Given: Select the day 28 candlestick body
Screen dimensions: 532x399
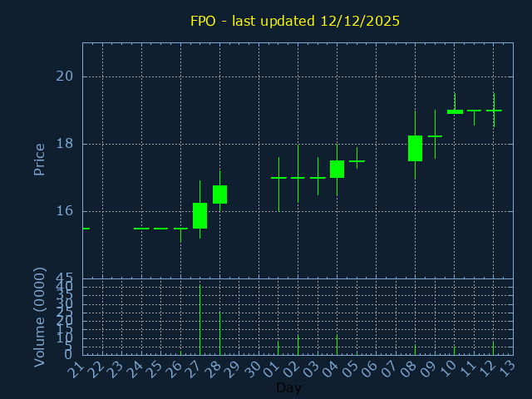Looking at the screenshot, I should pyautogui.click(x=219, y=194).
